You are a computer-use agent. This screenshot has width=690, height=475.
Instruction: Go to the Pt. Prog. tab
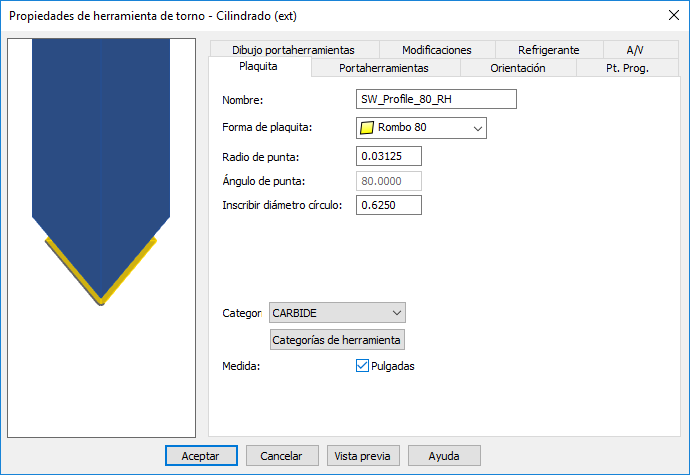(x=628, y=68)
